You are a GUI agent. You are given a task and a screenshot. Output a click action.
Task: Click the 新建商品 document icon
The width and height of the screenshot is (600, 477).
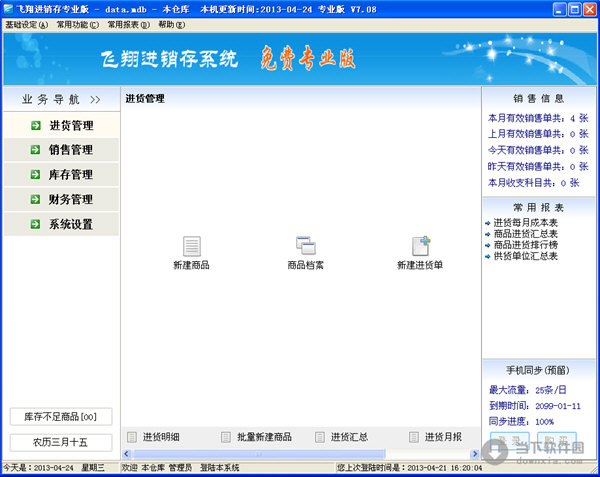(191, 246)
